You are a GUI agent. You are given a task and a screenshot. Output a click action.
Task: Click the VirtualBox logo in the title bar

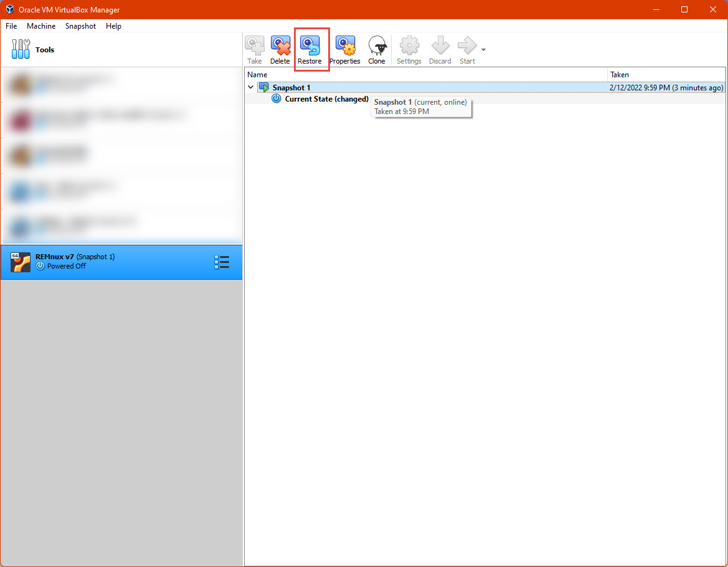click(9, 9)
